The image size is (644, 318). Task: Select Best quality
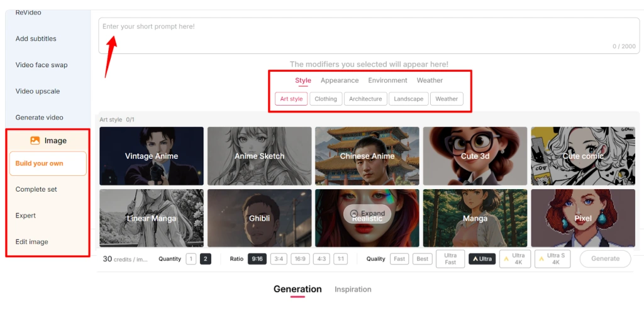coord(423,259)
